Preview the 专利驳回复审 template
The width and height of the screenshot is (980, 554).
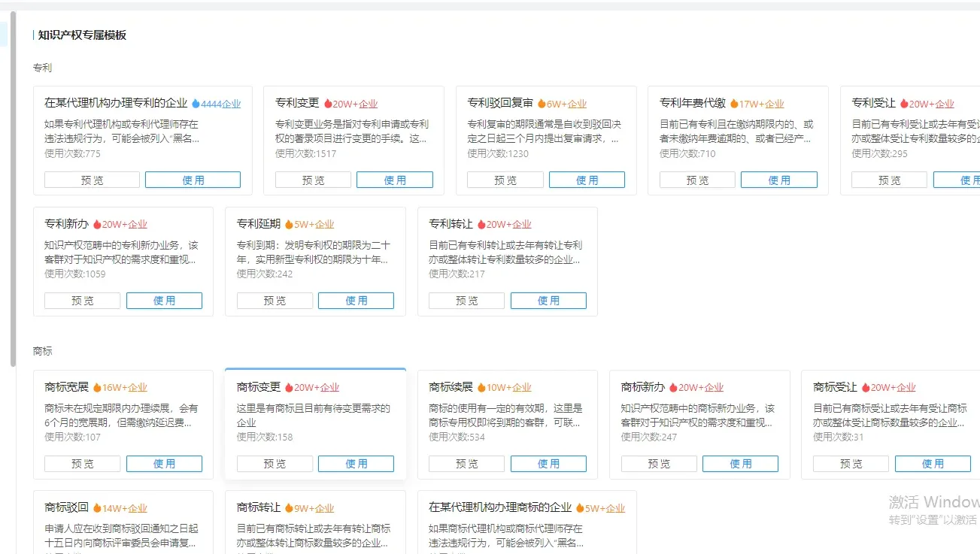click(505, 180)
